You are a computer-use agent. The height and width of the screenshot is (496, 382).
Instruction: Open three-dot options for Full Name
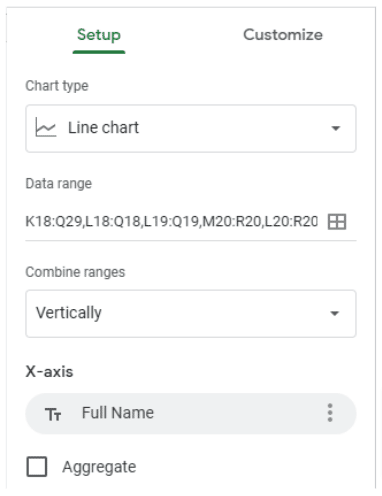pos(330,413)
